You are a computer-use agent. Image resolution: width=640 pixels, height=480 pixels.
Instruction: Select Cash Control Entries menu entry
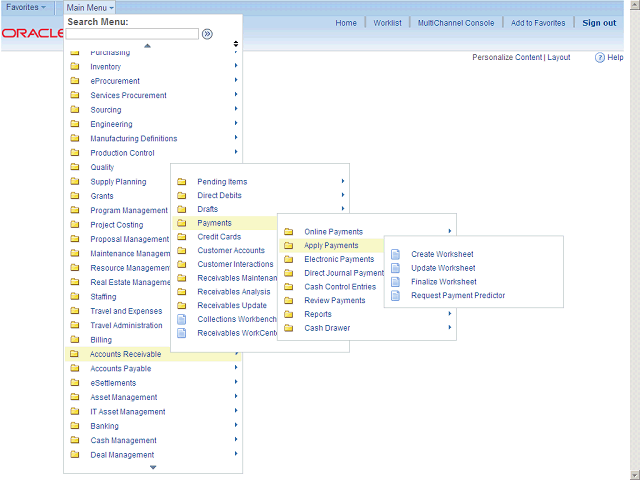[x=340, y=287]
